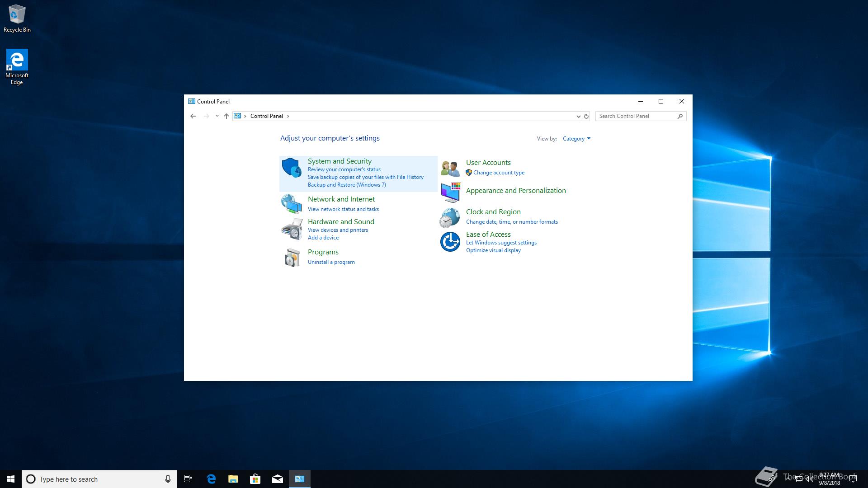The image size is (868, 488).
Task: Open the Uninstall a program link
Action: [331, 262]
